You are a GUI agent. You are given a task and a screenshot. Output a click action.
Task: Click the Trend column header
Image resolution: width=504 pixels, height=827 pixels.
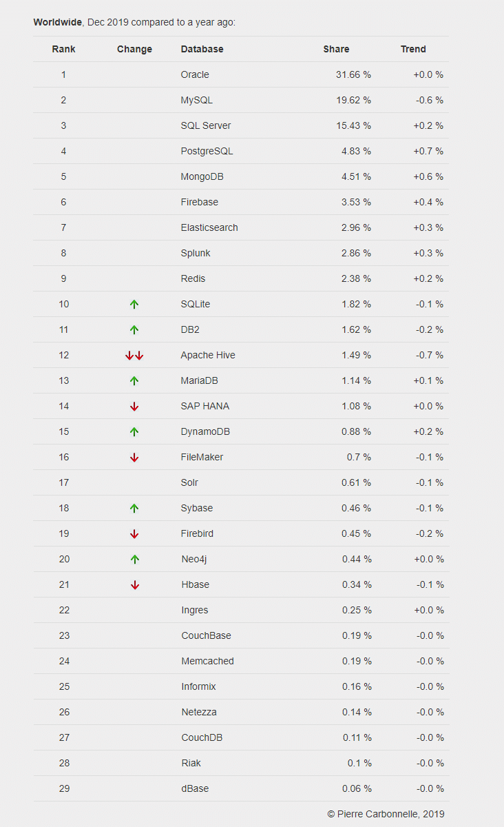point(413,49)
